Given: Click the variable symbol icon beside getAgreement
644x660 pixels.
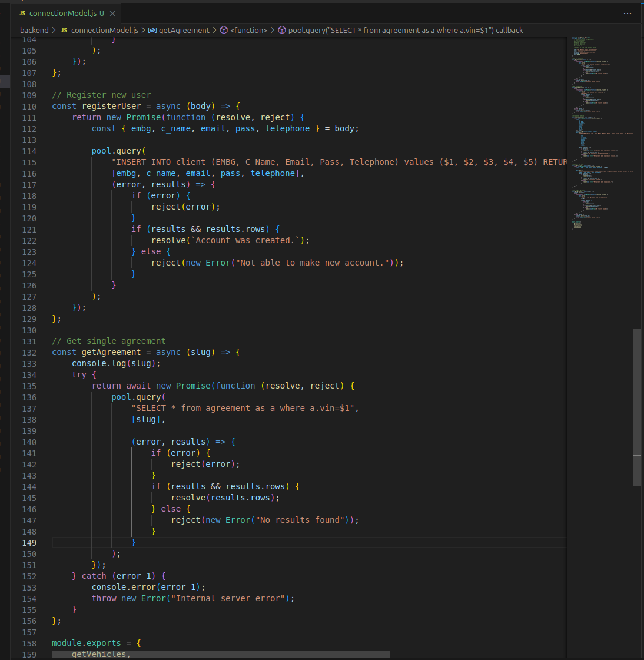Looking at the screenshot, I should click(x=152, y=30).
